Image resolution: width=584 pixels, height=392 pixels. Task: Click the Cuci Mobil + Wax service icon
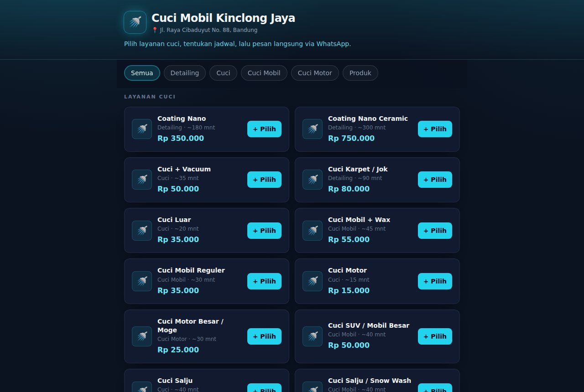tap(313, 231)
